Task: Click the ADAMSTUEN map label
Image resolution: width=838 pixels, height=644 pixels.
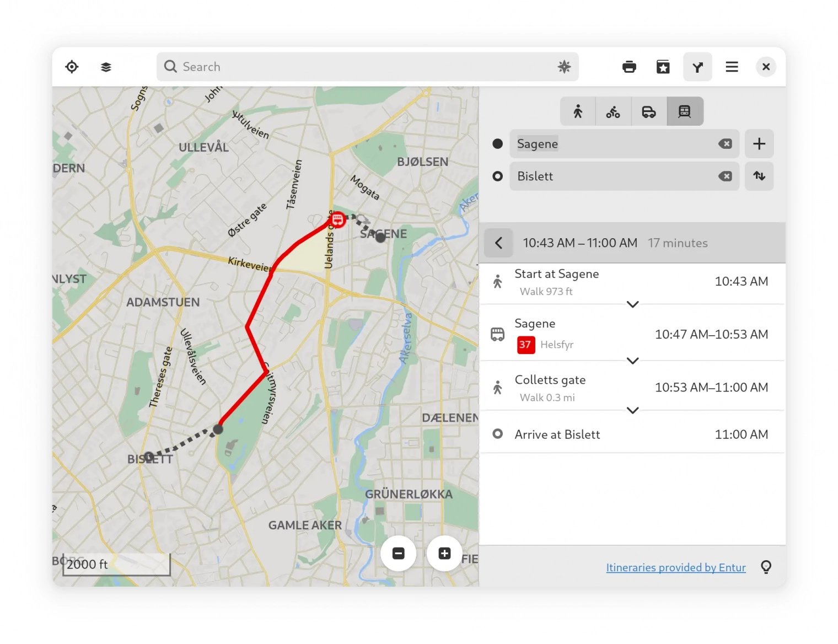Action: pos(163,302)
